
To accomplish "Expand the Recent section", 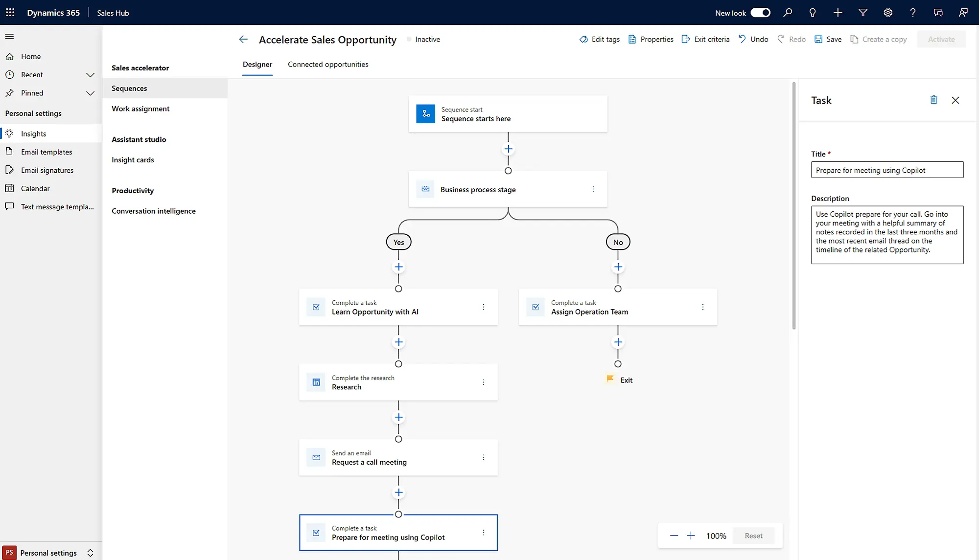I will [90, 75].
